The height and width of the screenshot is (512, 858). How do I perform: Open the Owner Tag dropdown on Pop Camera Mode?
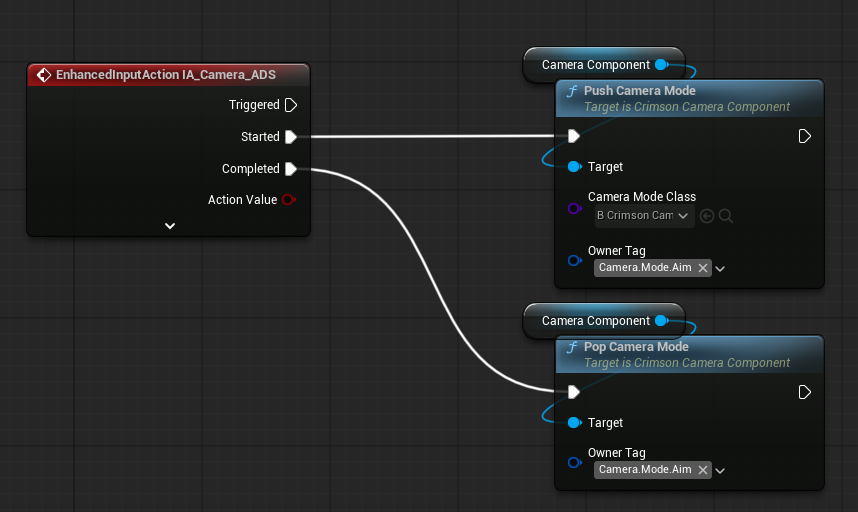click(720, 470)
